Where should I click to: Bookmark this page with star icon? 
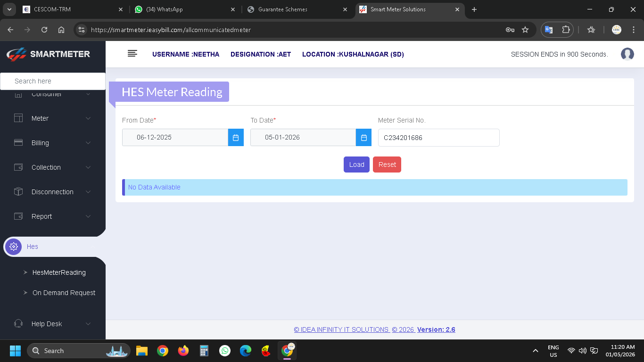coord(525,30)
